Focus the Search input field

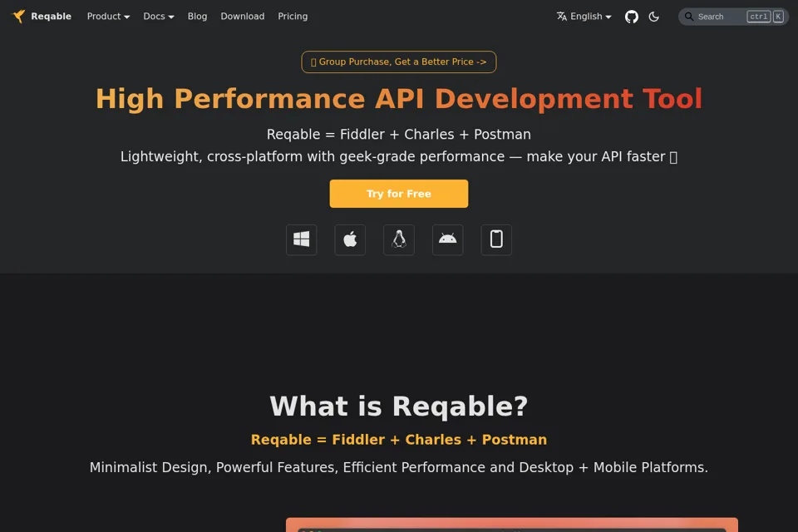point(733,17)
